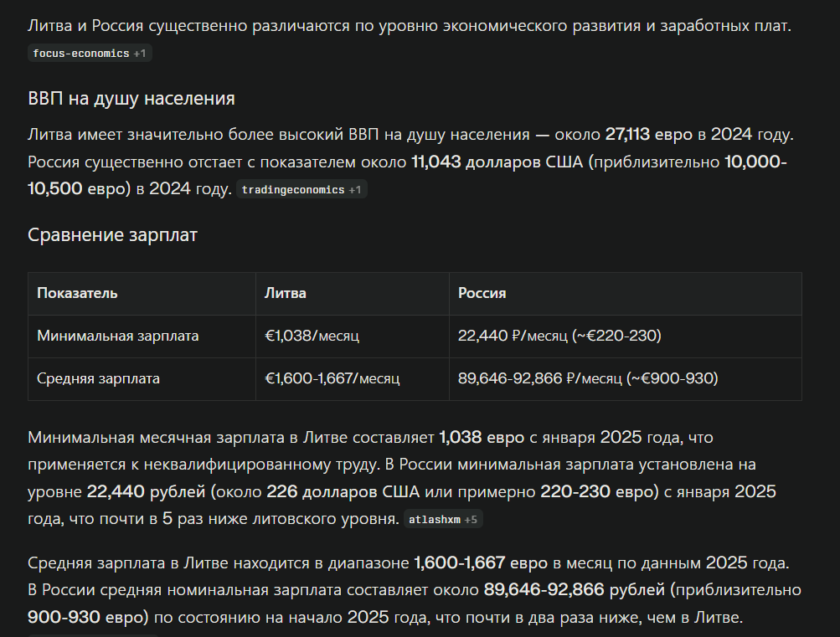Click the €1,600-1,667/месяц table cell
This screenshot has width=840, height=637.
[x=332, y=379]
